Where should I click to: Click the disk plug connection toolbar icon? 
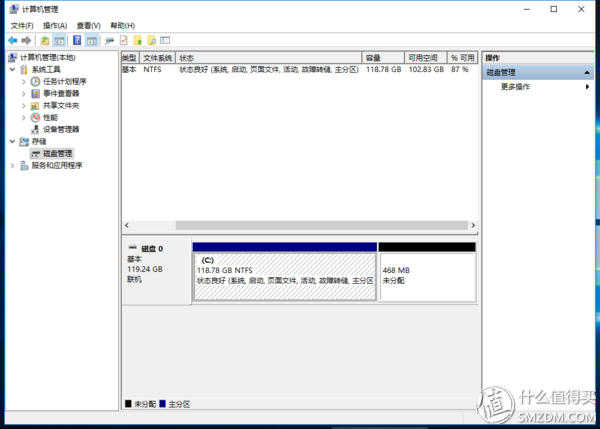pos(109,41)
